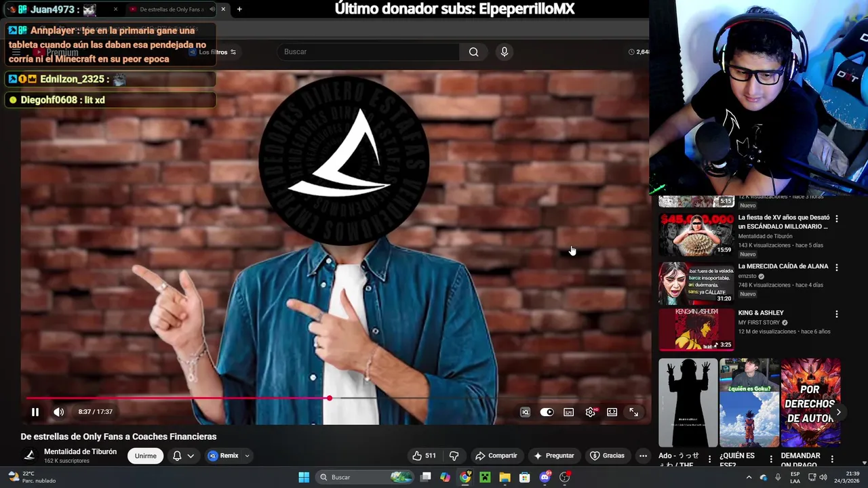This screenshot has height=488, width=868.
Task: Toggle subtitles with the captions icon
Action: (569, 412)
